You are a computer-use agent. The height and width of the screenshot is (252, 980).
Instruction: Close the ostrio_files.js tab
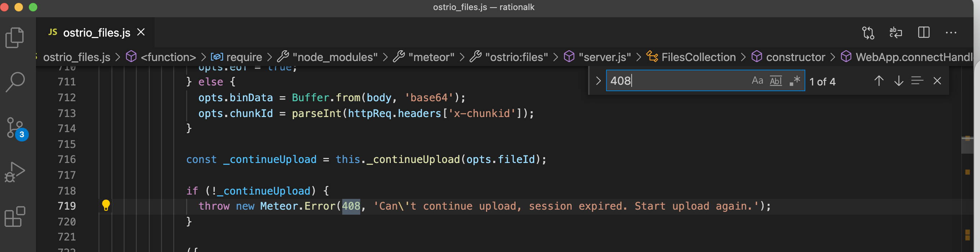point(141,32)
